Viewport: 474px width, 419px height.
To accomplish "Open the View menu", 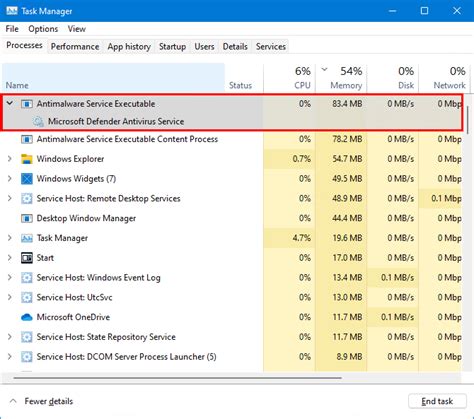I will click(77, 29).
